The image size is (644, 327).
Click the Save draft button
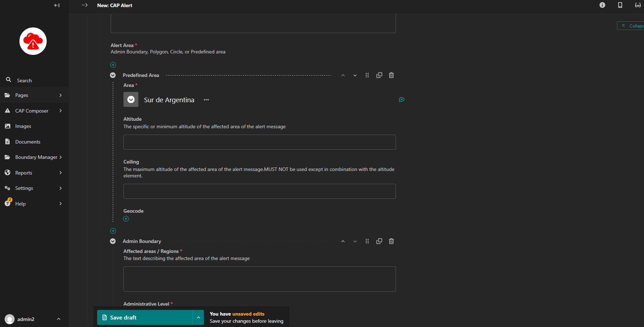[145, 317]
